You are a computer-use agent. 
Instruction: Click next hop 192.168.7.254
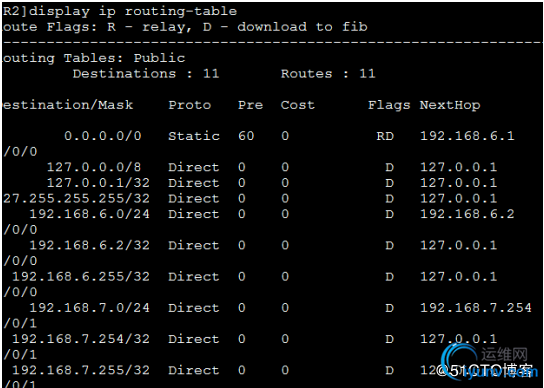click(x=476, y=308)
